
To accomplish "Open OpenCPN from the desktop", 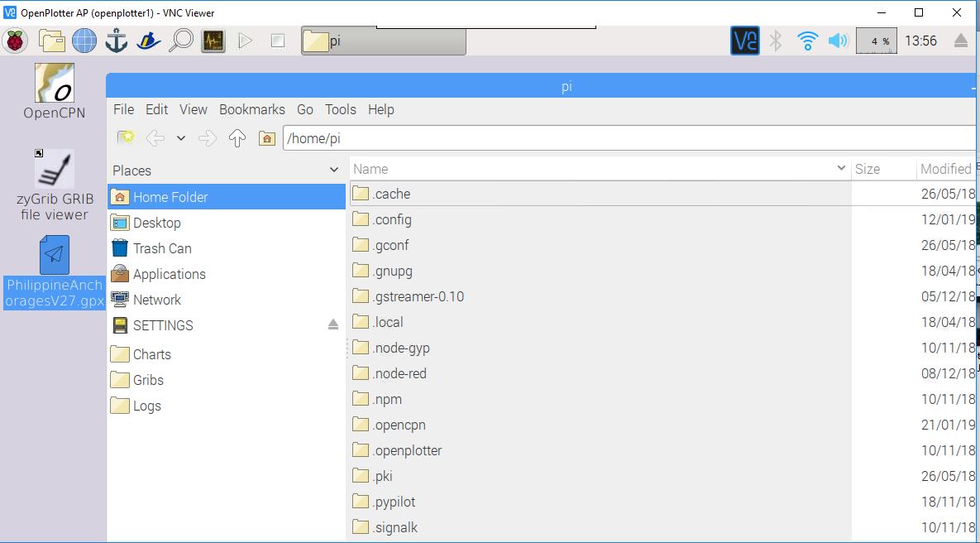I will 53,84.
